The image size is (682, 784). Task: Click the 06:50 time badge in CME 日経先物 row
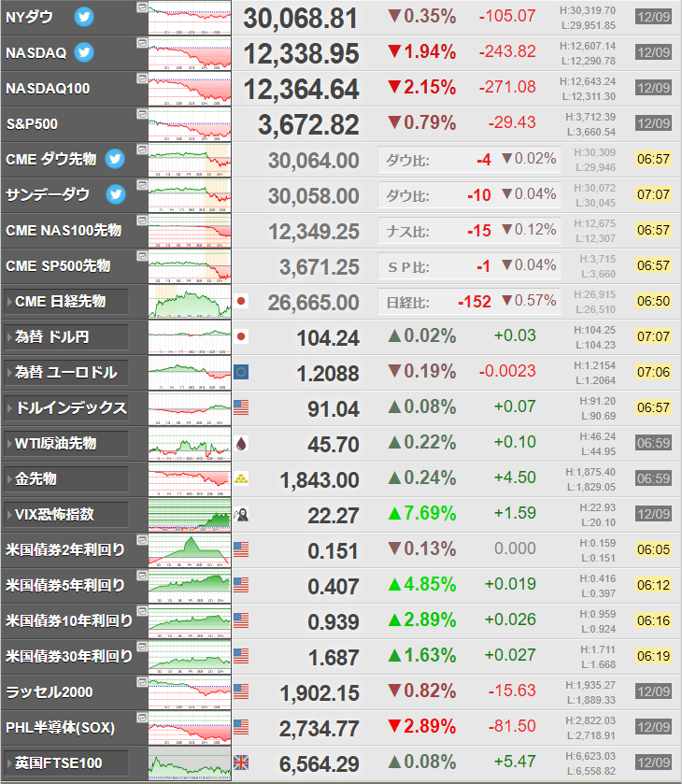tap(653, 301)
